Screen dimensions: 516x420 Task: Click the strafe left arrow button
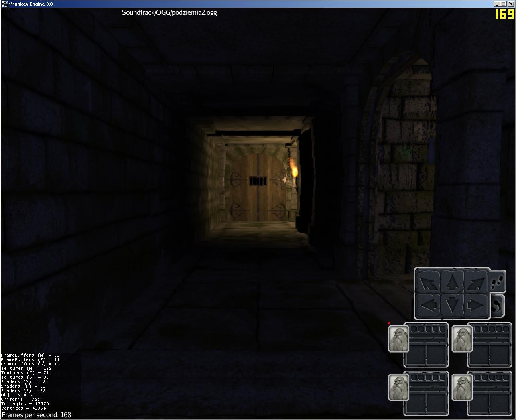coord(428,305)
